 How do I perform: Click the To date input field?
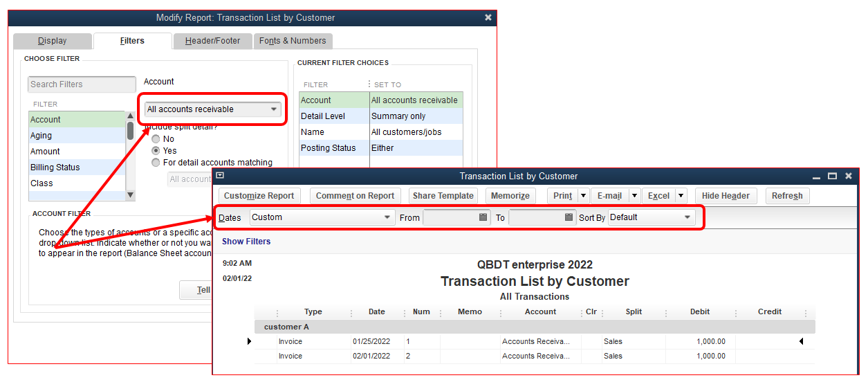point(536,217)
